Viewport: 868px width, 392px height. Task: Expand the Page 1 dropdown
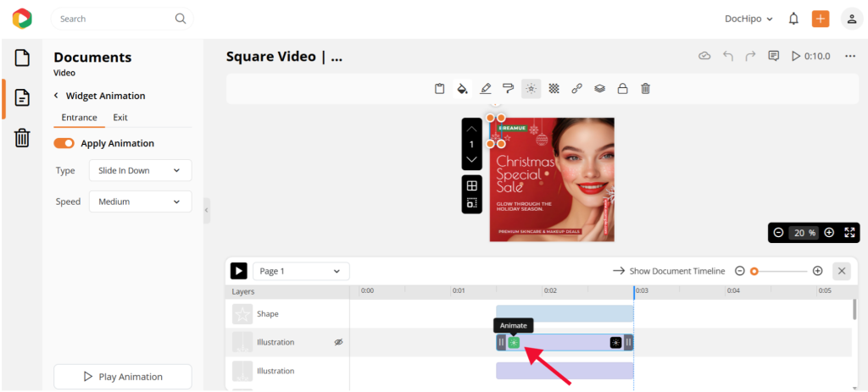[300, 271]
